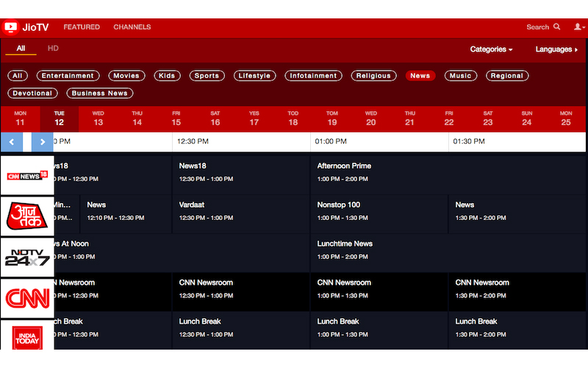The image size is (588, 368).
Task: Click the search magnifier icon
Action: coord(557,26)
